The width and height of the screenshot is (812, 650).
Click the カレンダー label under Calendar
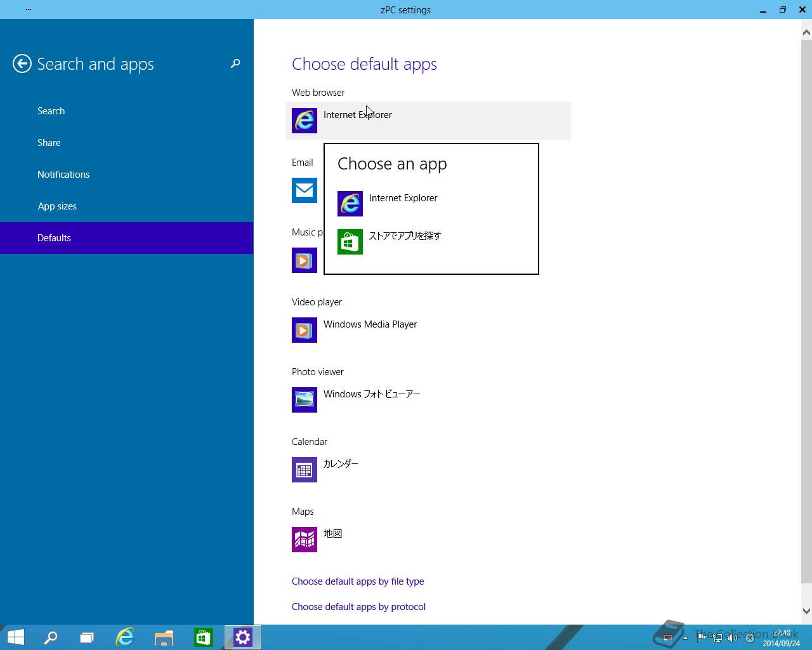click(x=341, y=464)
